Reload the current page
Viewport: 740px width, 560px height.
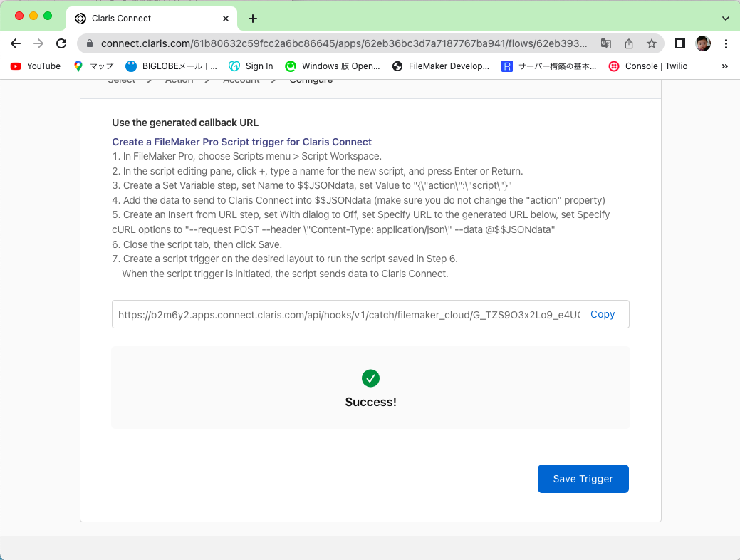tap(61, 43)
